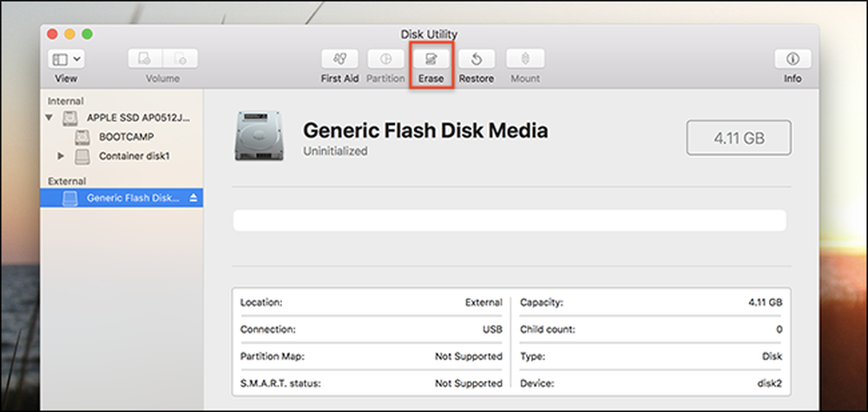Click the External sidebar section header
Viewport: 868px width, 412px height.
[67, 180]
